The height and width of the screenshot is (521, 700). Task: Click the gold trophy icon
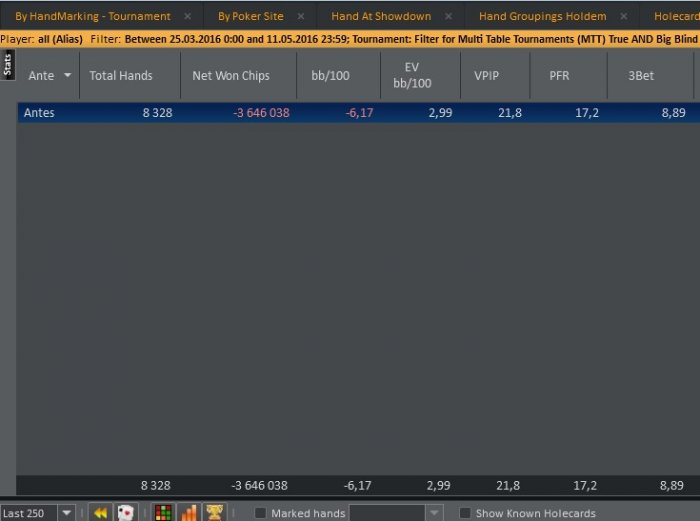tap(214, 513)
